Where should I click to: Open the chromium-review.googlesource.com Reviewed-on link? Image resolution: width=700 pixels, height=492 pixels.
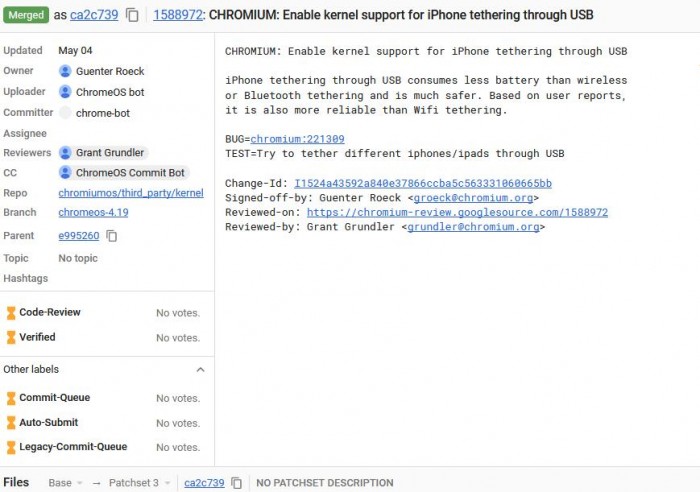pyautogui.click(x=457, y=213)
